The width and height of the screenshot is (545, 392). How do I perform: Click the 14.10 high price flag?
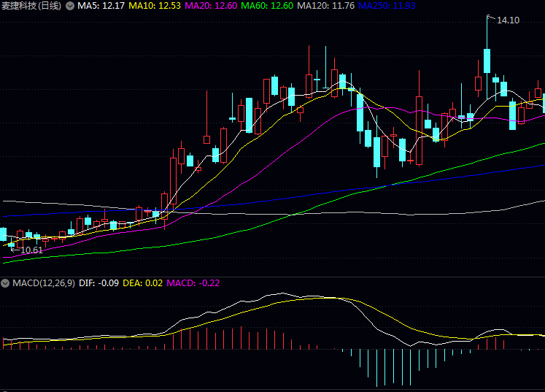507,20
